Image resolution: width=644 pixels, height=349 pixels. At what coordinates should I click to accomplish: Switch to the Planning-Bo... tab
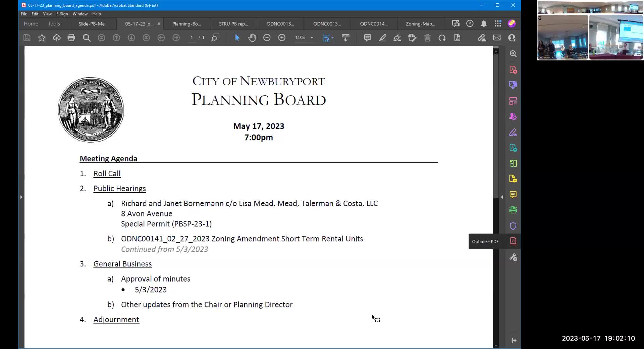(186, 24)
